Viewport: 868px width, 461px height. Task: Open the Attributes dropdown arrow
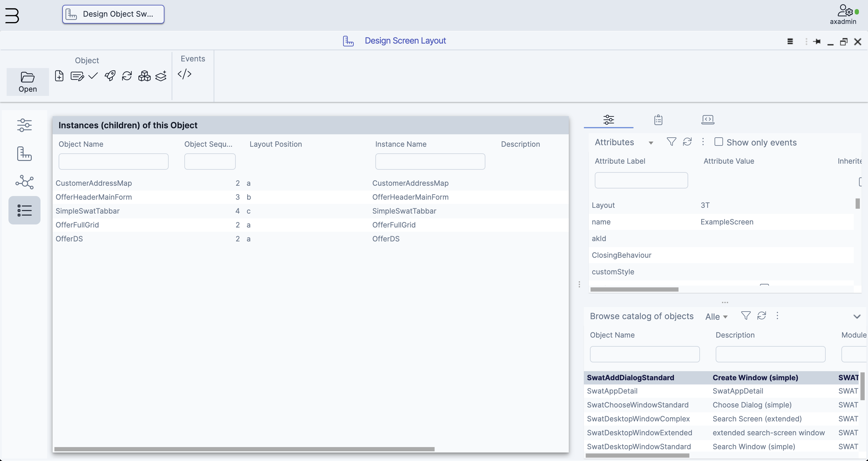point(651,143)
